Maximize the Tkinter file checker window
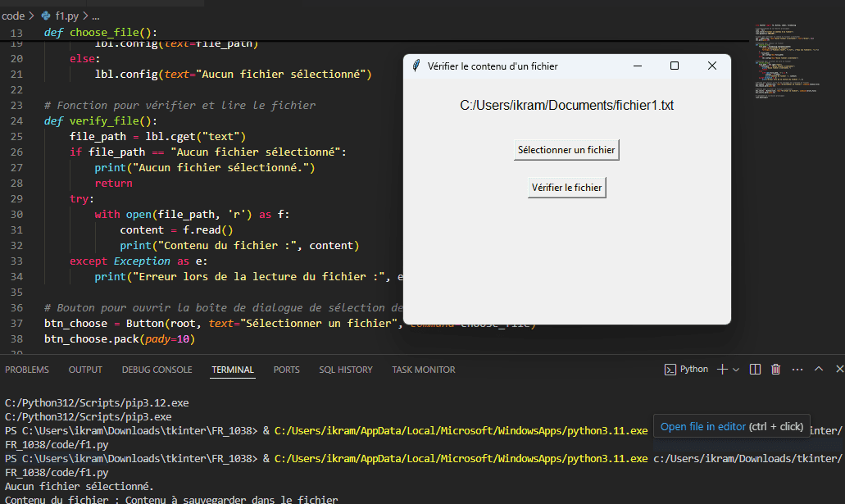Viewport: 845px width, 504px height. click(x=675, y=66)
